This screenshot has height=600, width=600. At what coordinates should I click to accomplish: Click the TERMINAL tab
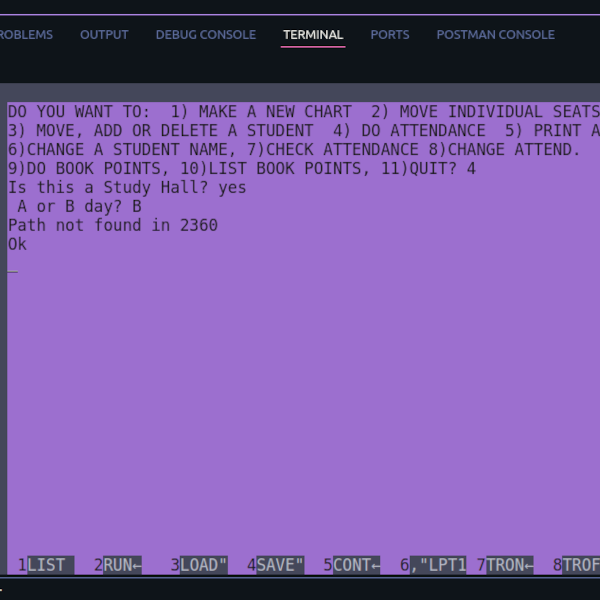click(x=313, y=34)
